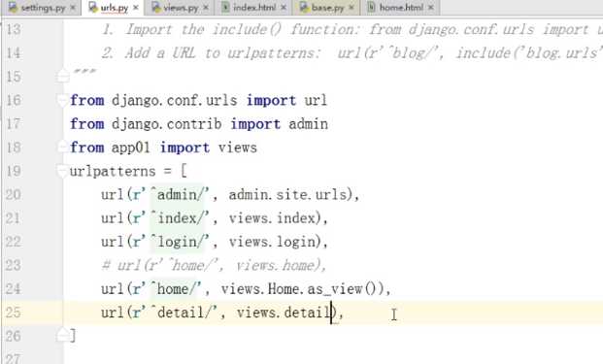Click the index.html file icon

pos(225,8)
